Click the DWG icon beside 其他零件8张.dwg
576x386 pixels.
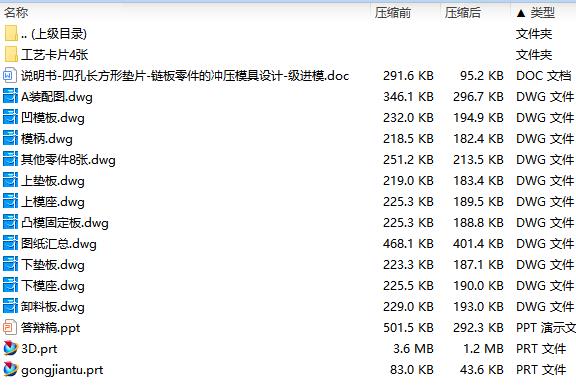[x=10, y=159]
